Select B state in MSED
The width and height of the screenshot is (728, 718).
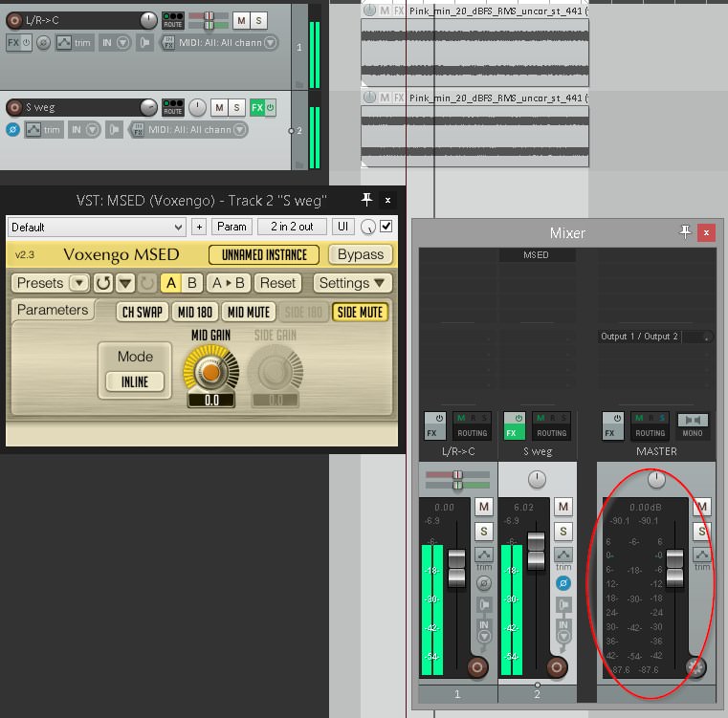[191, 283]
